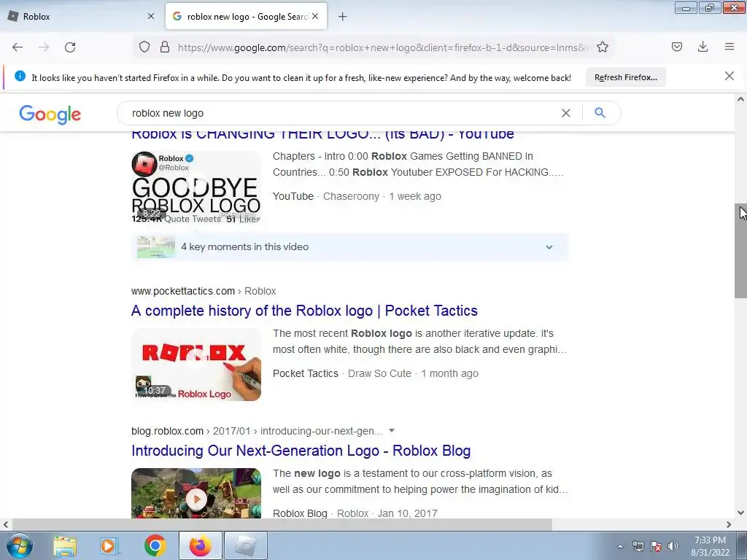This screenshot has height=560, width=747.
Task: Open the Windows Start menu orb
Action: pos(19,545)
